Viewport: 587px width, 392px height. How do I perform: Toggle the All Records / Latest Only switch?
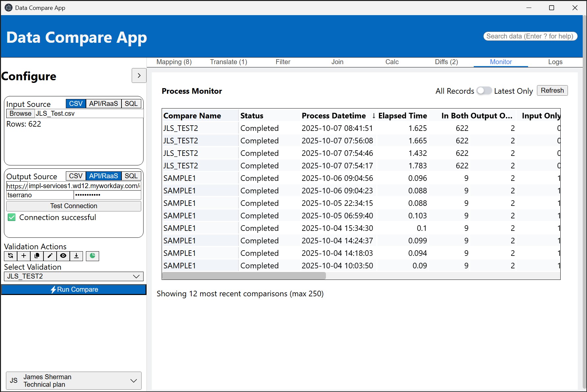click(x=484, y=91)
